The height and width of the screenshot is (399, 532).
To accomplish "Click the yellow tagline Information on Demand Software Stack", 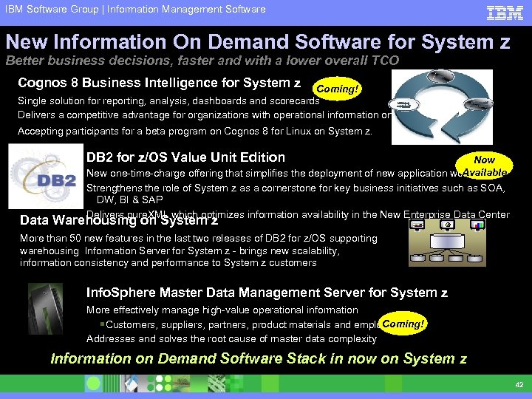I will point(259,358).
